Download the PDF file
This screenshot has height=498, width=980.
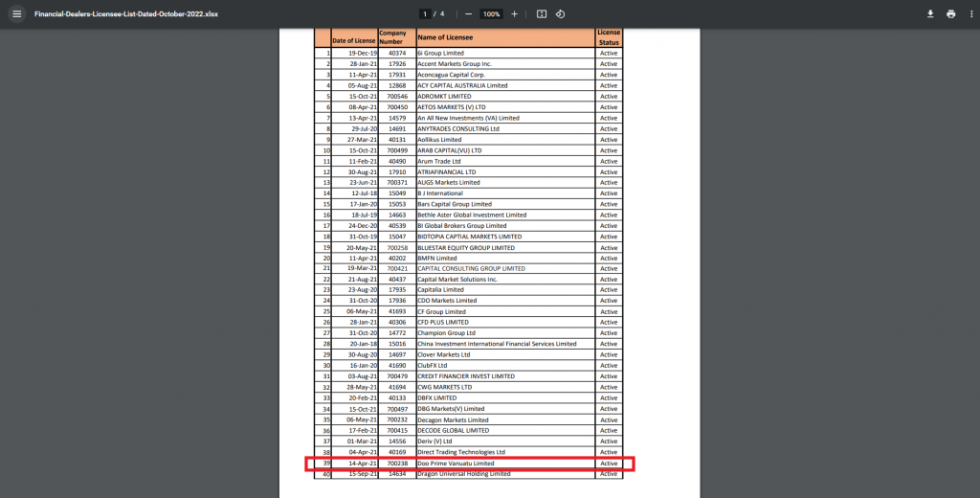pyautogui.click(x=929, y=14)
